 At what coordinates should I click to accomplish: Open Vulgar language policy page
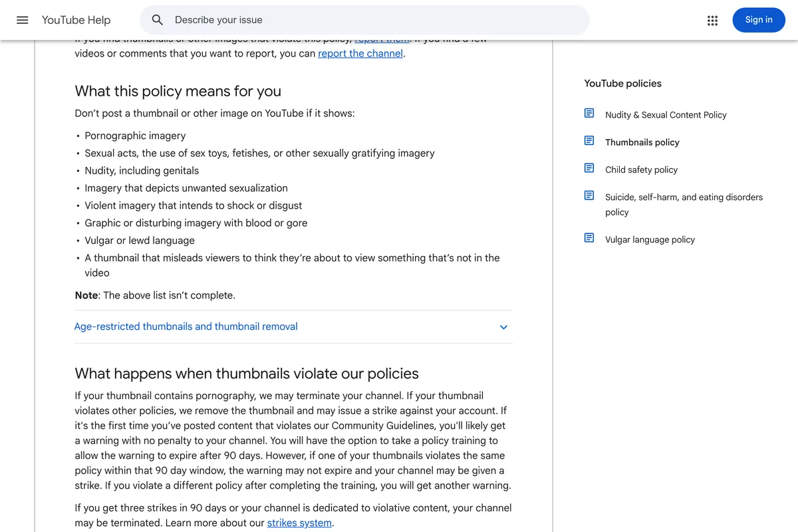coord(650,239)
